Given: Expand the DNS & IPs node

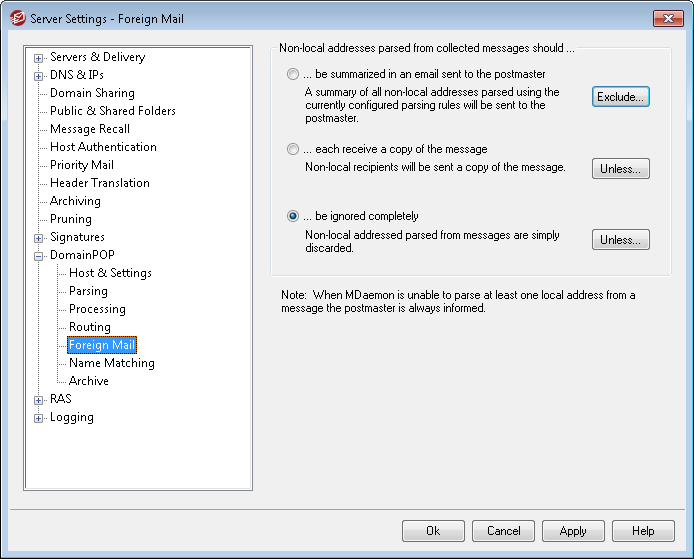Looking at the screenshot, I should click(x=39, y=76).
